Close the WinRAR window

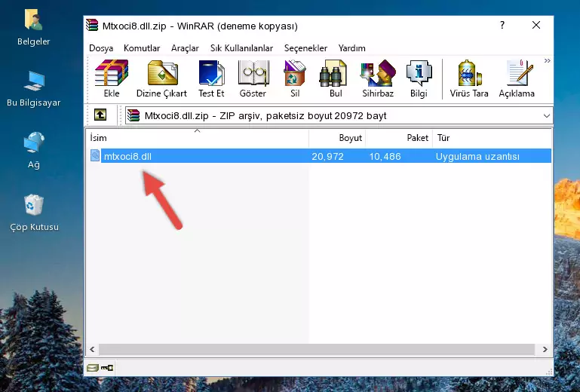coord(536,25)
